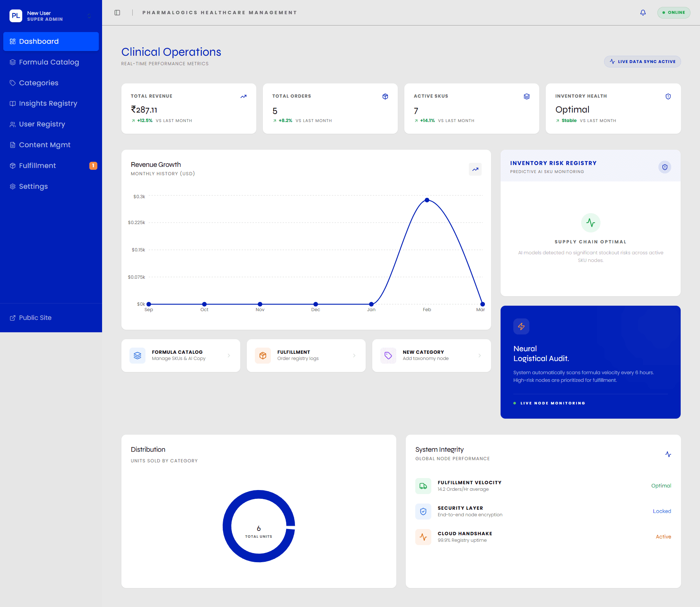Expand the New User account switcher

click(89, 16)
